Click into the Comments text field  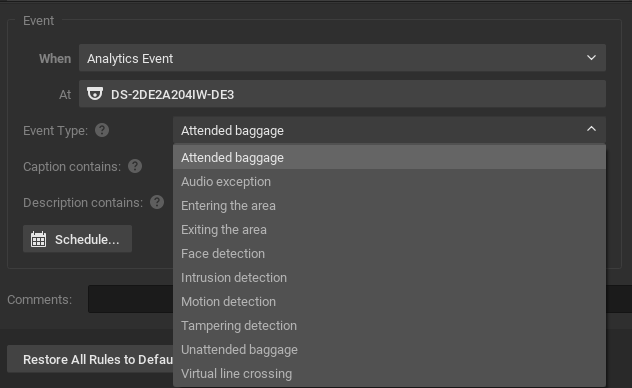click(131, 299)
